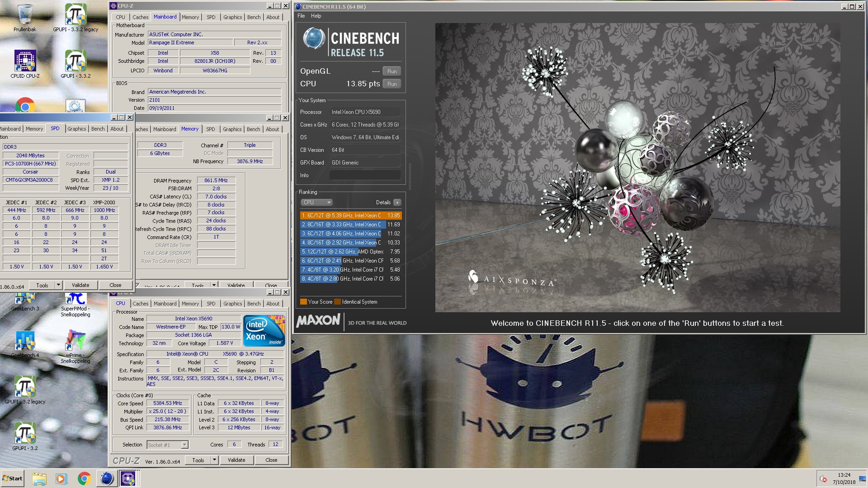Viewport: 868px width, 488px height.
Task: Click the tray notification icon
Action: tap(823, 479)
